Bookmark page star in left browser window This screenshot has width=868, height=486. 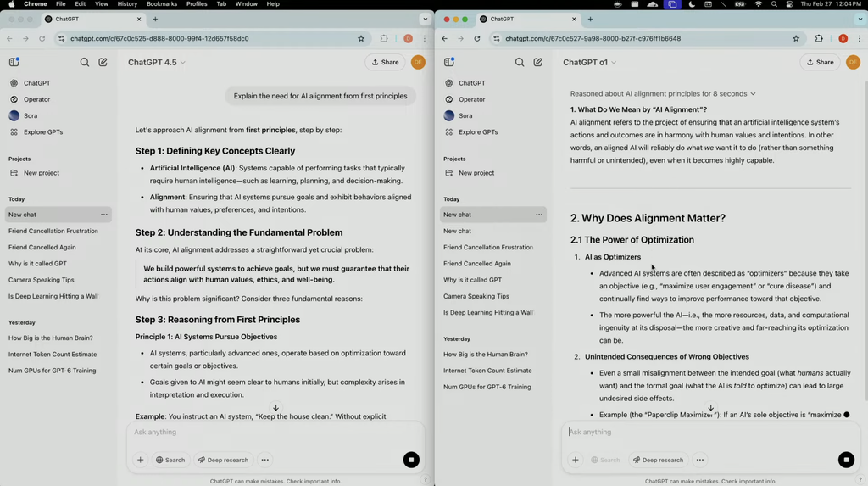(361, 39)
